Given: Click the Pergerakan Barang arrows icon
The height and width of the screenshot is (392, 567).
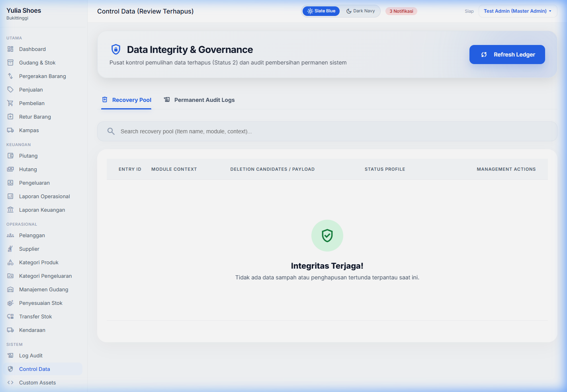Looking at the screenshot, I should tap(10, 76).
